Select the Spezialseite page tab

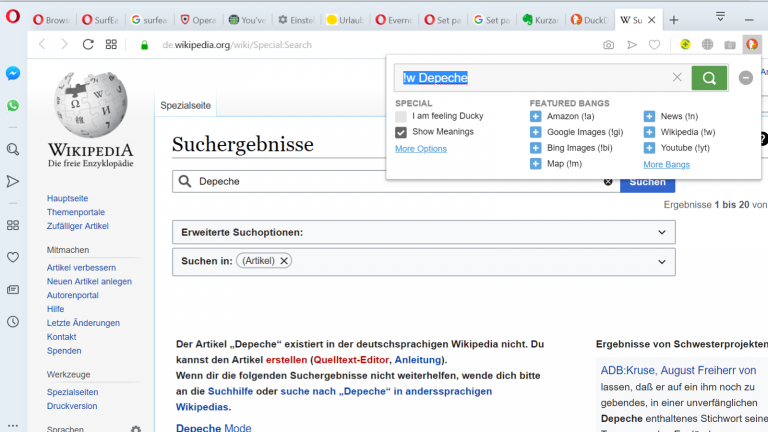click(x=183, y=106)
